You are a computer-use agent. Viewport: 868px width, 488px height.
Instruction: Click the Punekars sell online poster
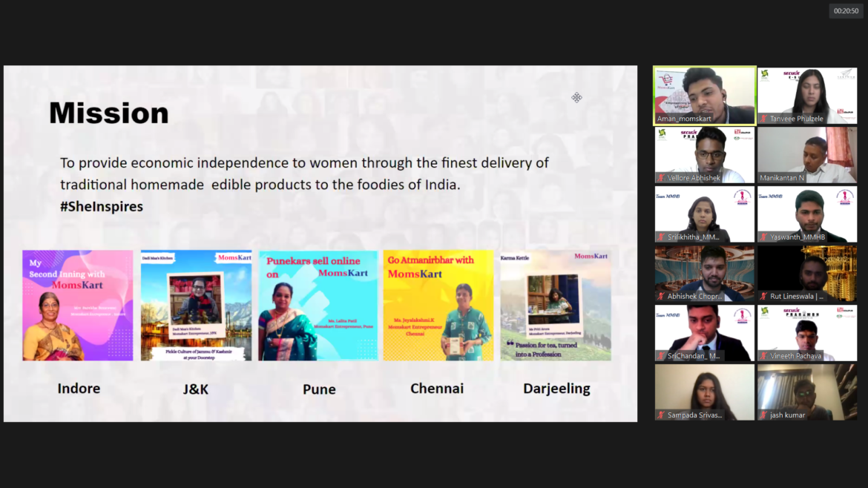pyautogui.click(x=318, y=305)
